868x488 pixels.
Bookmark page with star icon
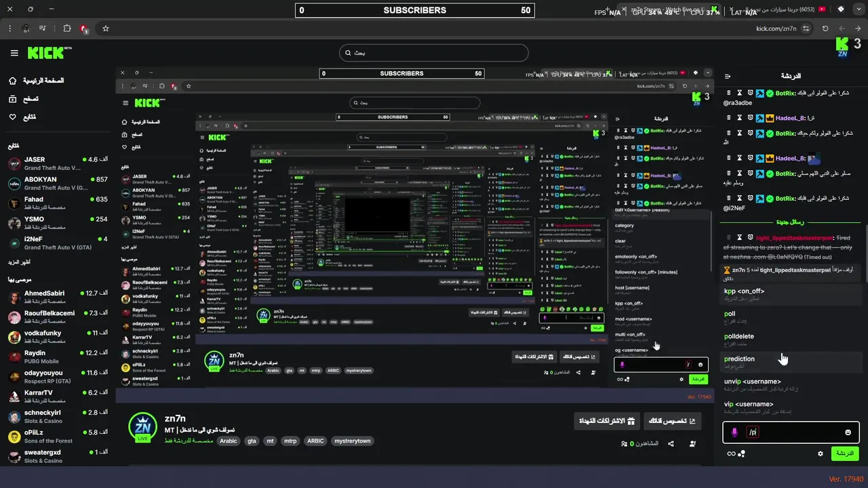[106, 28]
